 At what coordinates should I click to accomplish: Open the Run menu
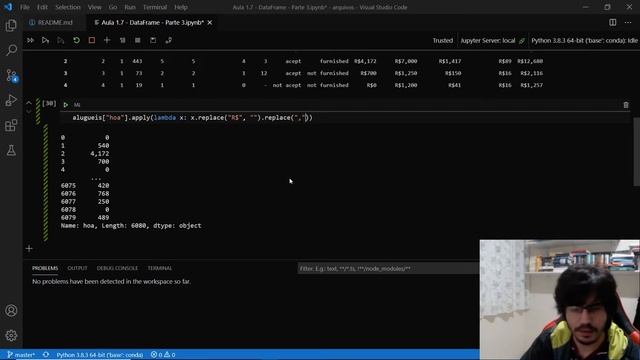(x=130, y=7)
